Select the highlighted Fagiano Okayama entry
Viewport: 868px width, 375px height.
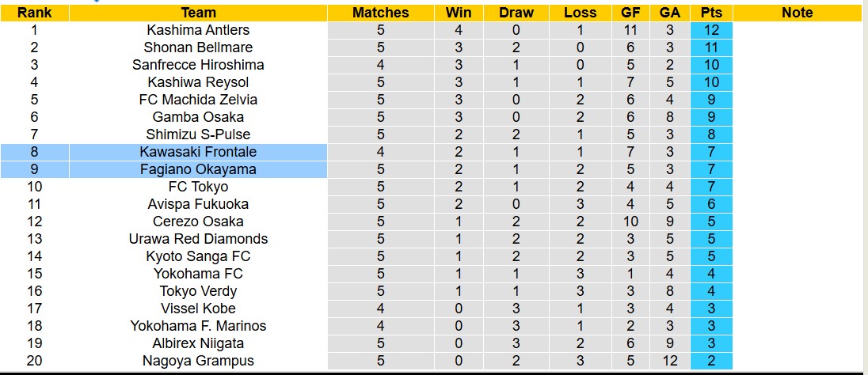point(198,169)
